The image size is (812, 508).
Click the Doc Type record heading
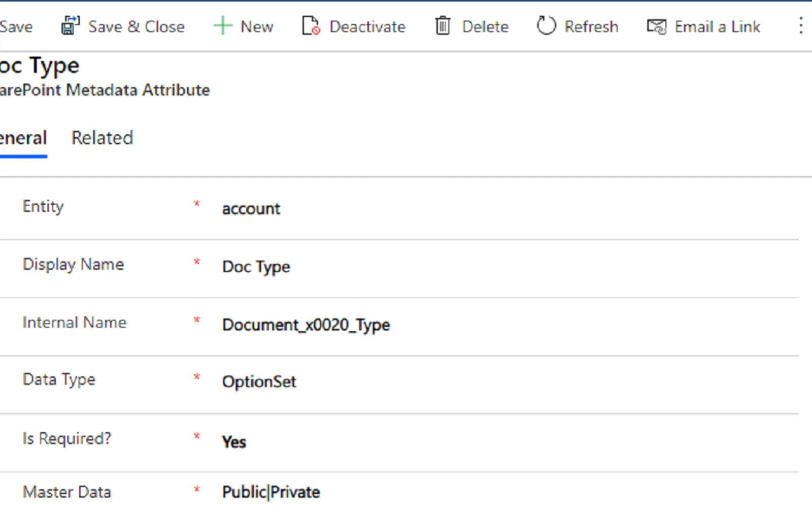pyautogui.click(x=40, y=66)
